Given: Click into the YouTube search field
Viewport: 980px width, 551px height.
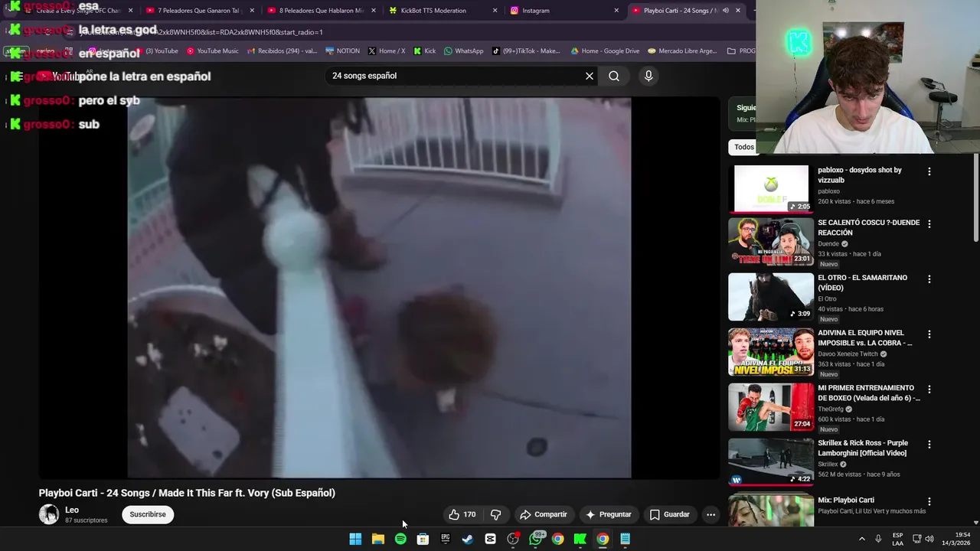Looking at the screenshot, I should pyautogui.click(x=453, y=76).
